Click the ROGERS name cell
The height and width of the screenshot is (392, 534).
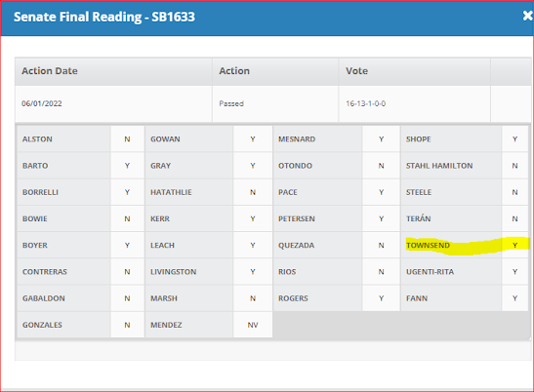[317, 298]
